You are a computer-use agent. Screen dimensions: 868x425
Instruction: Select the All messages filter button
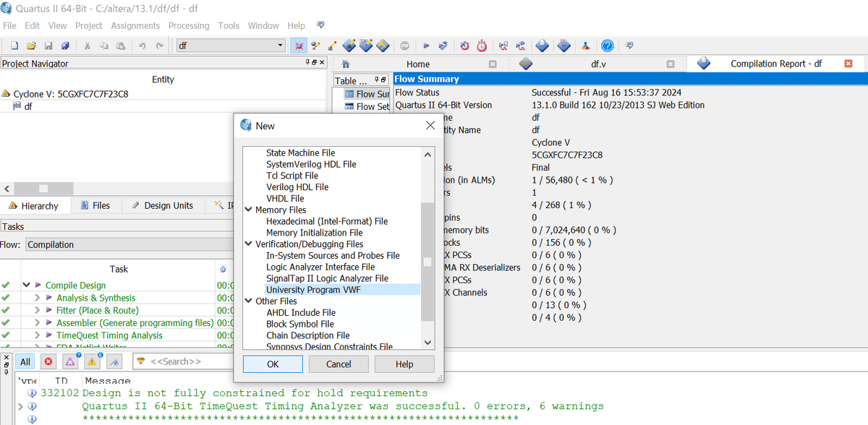(25, 361)
